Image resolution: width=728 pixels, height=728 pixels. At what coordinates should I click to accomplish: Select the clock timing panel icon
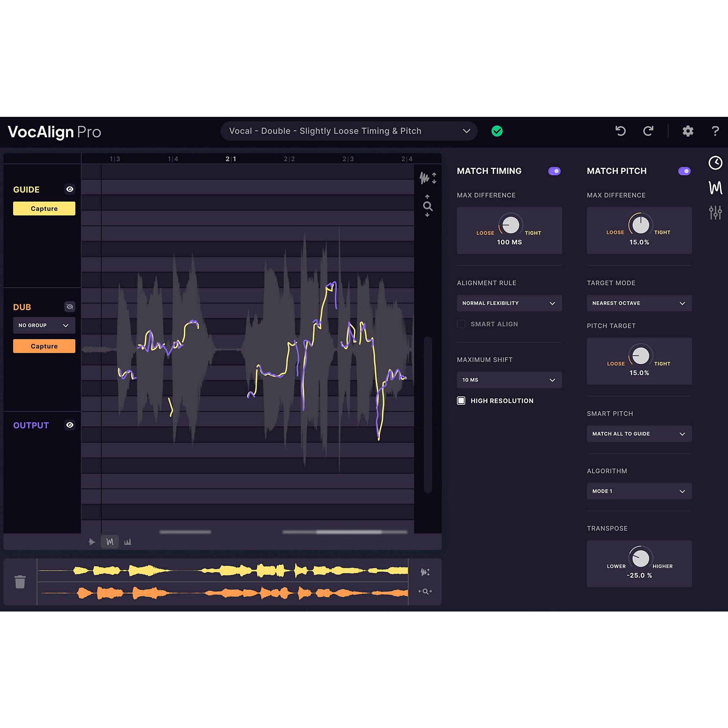pyautogui.click(x=715, y=163)
